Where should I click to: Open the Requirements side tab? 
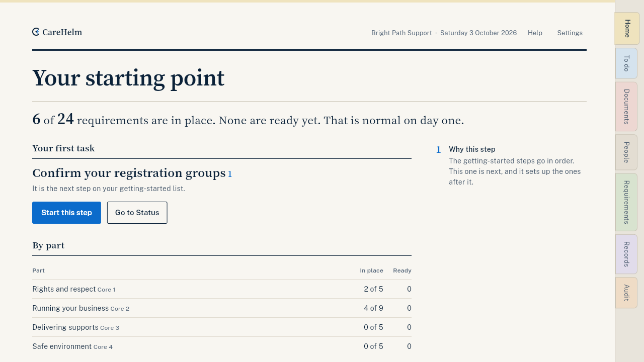(626, 202)
